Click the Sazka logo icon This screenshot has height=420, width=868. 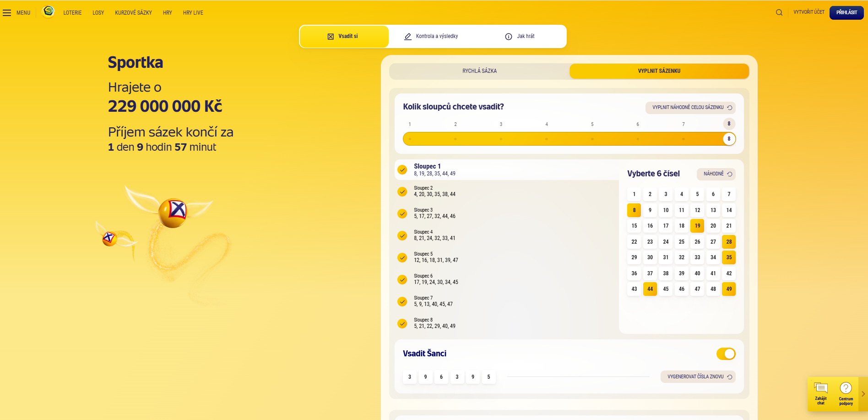tap(48, 12)
